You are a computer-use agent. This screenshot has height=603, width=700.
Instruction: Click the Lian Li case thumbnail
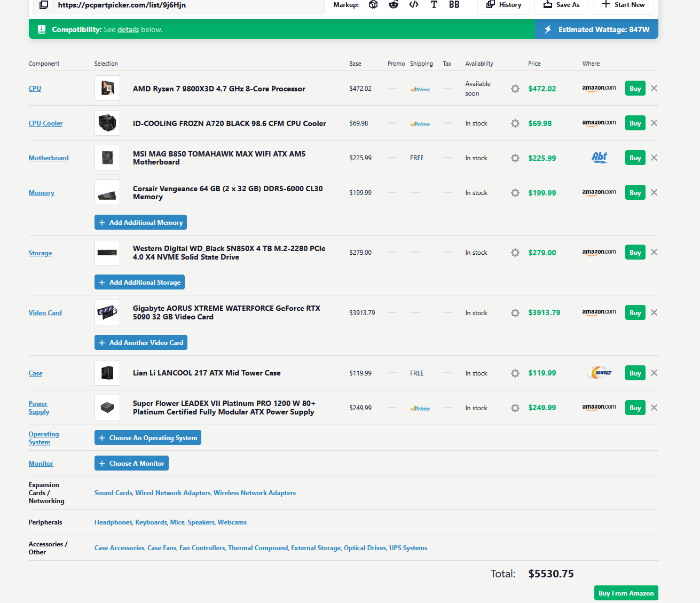(x=107, y=373)
